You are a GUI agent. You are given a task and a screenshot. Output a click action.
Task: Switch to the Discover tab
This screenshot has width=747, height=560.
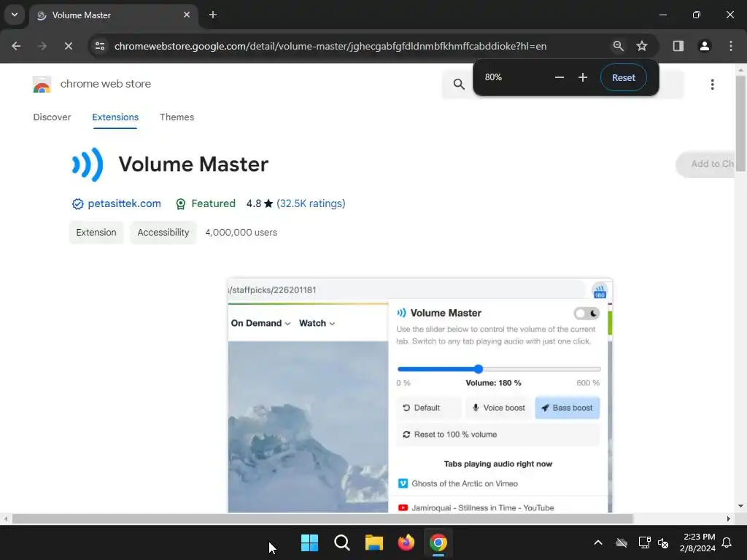(x=52, y=117)
